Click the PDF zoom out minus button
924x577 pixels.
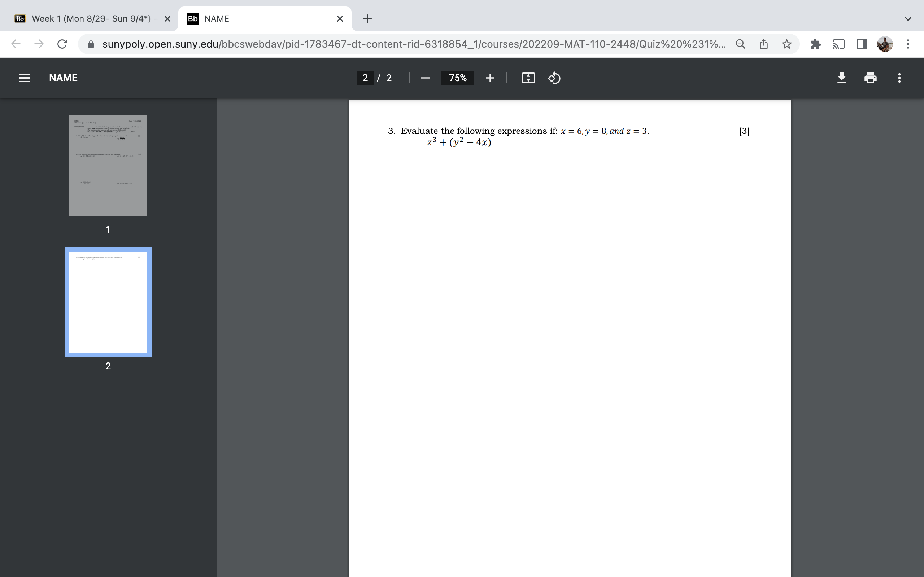coord(425,78)
